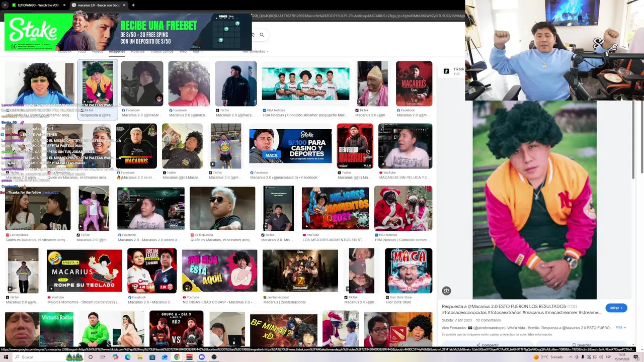
Task: Click the 'Mejores Momentos - Stream (02/02/2022)' caption
Action: (82, 302)
